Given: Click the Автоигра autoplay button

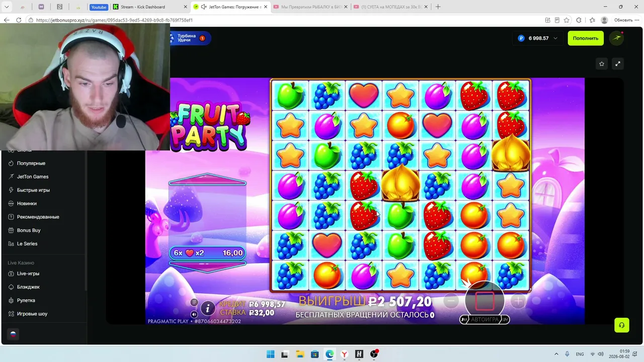Looking at the screenshot, I should 485,319.
